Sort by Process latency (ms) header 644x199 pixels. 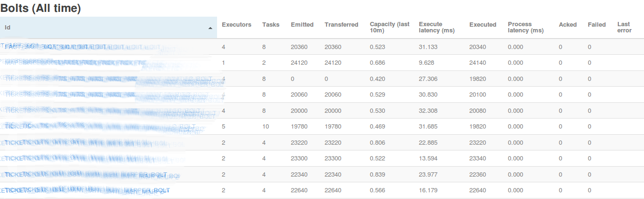(525, 28)
